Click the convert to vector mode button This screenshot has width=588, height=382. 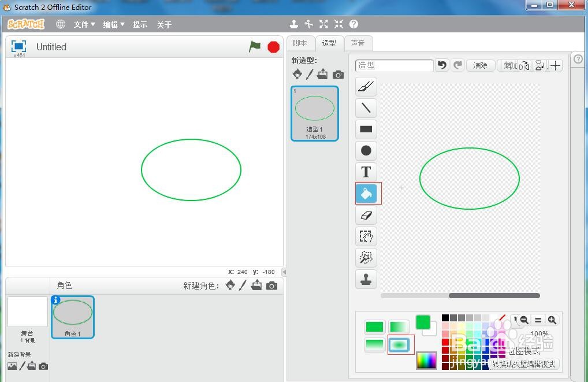pyautogui.click(x=523, y=364)
